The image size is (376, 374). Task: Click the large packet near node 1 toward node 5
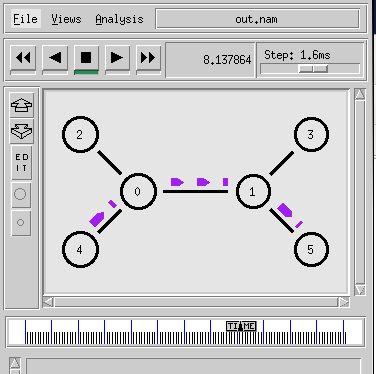[285, 210]
